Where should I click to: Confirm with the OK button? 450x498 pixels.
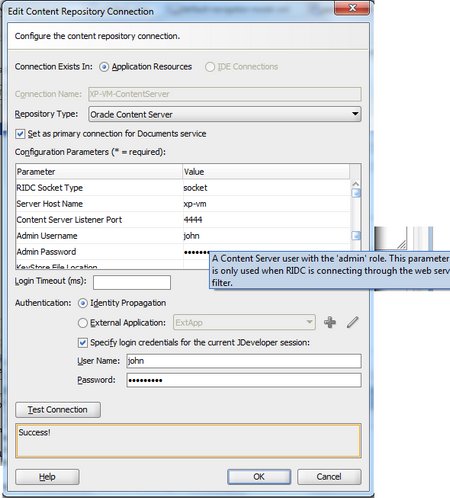coord(259,477)
